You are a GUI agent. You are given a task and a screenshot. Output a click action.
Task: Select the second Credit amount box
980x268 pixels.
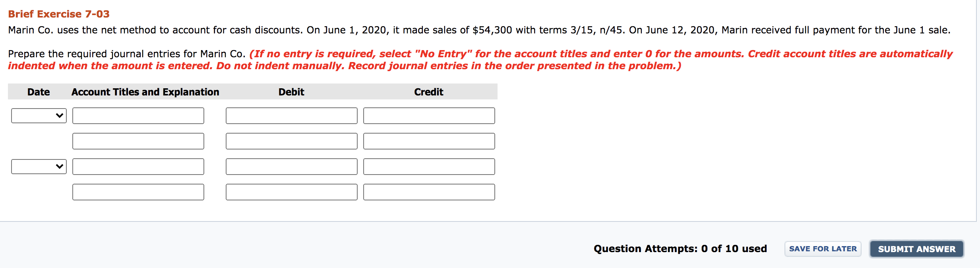428,141
